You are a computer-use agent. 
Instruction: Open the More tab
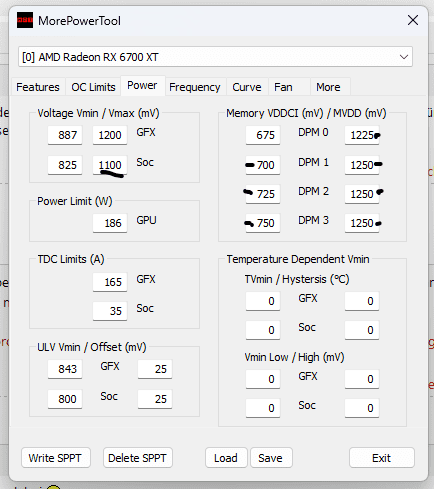[330, 87]
